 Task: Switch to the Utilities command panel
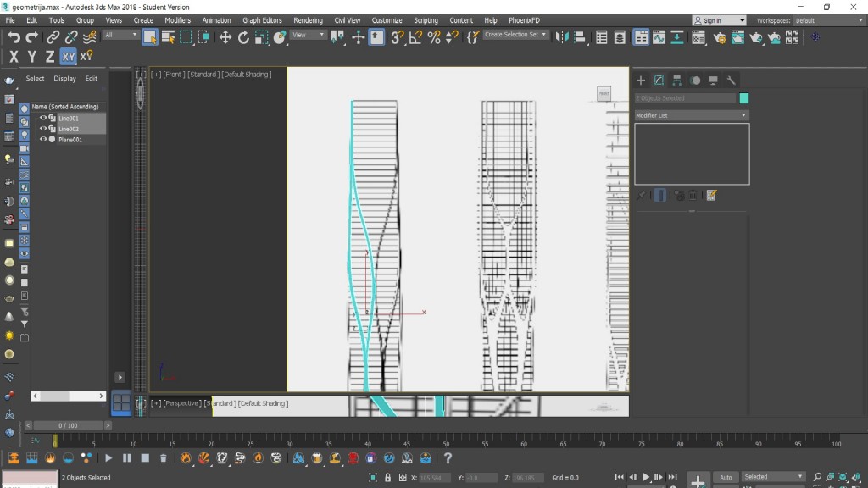[732, 80]
